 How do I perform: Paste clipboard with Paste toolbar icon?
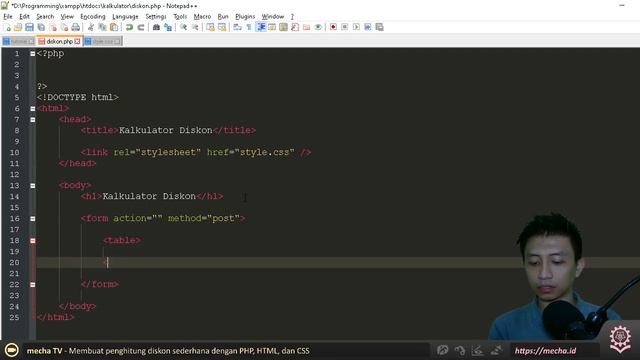(114, 27)
